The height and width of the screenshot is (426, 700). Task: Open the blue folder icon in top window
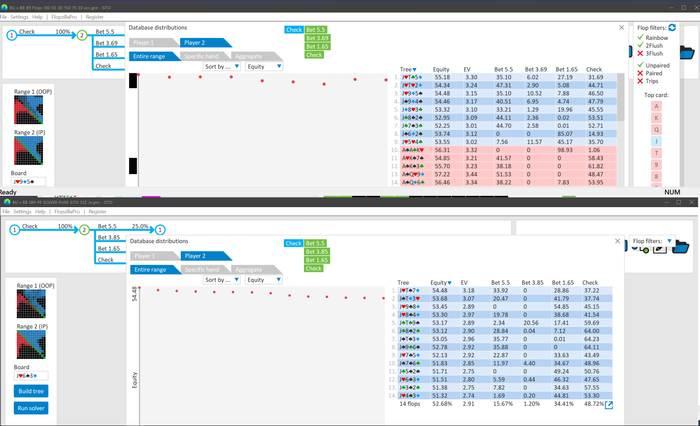pos(688,52)
